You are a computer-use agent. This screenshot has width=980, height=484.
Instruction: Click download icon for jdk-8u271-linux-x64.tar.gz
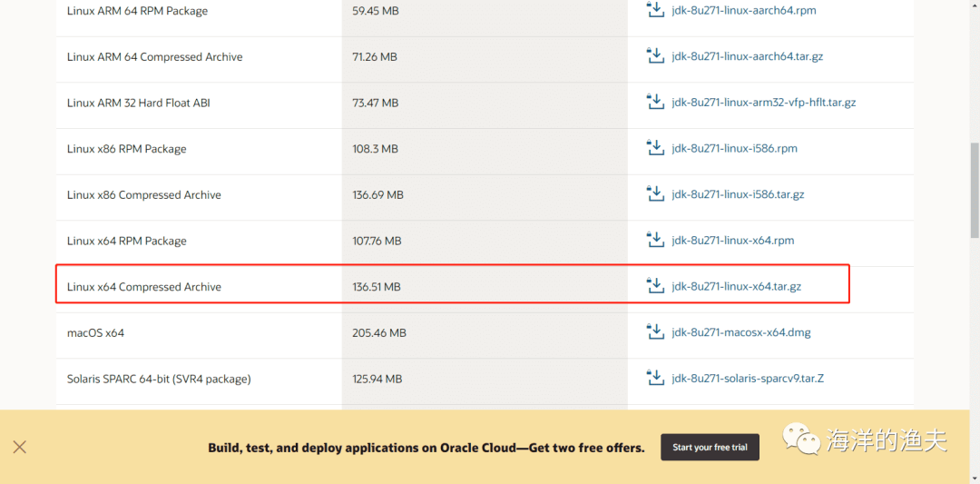(x=655, y=286)
